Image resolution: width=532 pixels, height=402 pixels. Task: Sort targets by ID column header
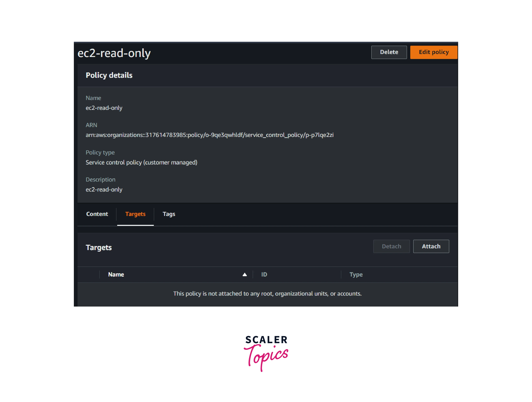(264, 274)
